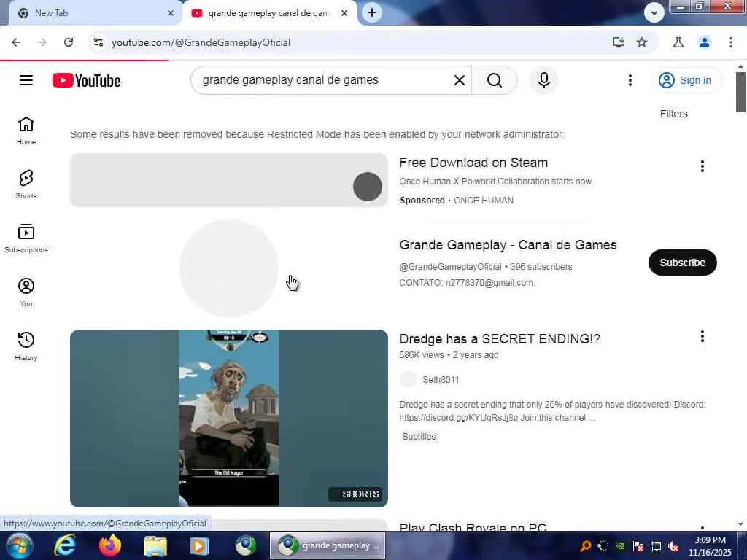This screenshot has height=560, width=747.
Task: Launch Internet Explorer from the taskbar
Action: (64, 545)
